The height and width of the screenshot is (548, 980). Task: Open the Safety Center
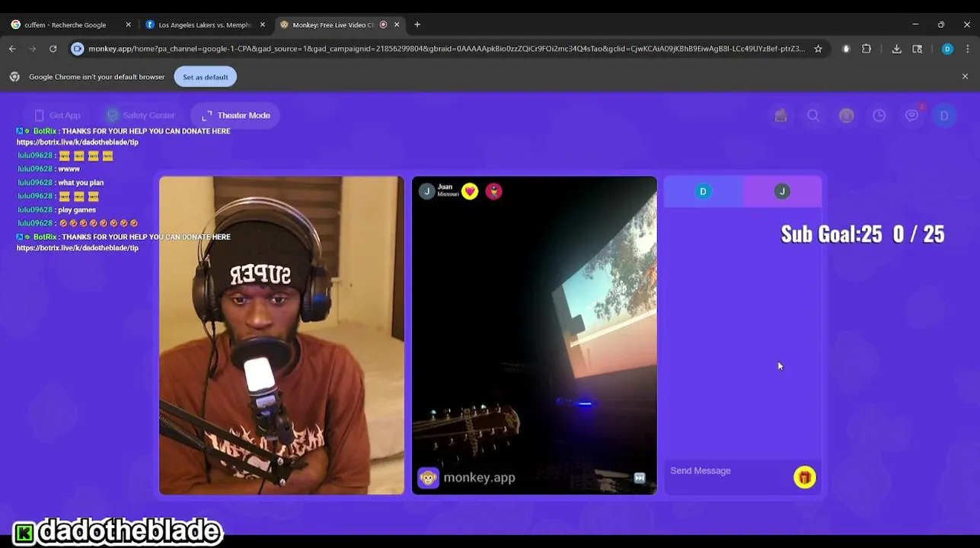(141, 116)
